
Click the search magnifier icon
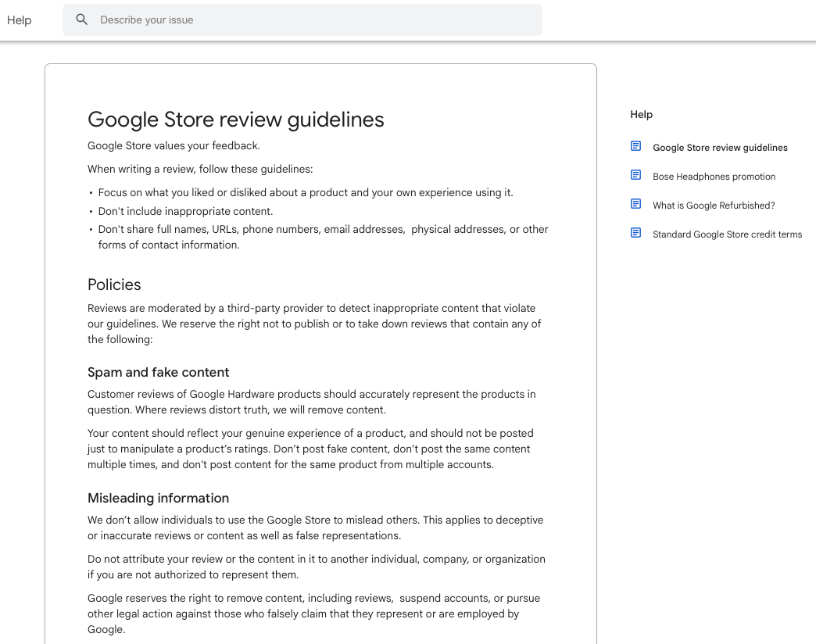(82, 20)
